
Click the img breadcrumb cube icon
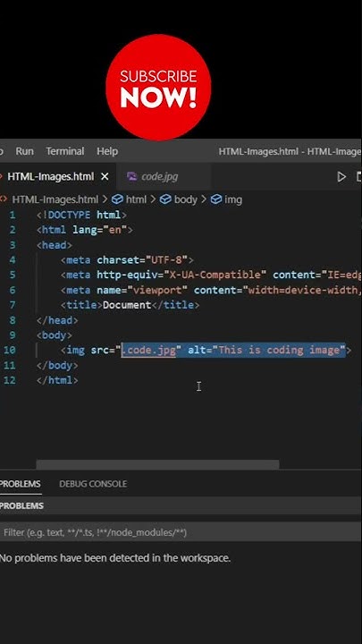[x=216, y=199]
